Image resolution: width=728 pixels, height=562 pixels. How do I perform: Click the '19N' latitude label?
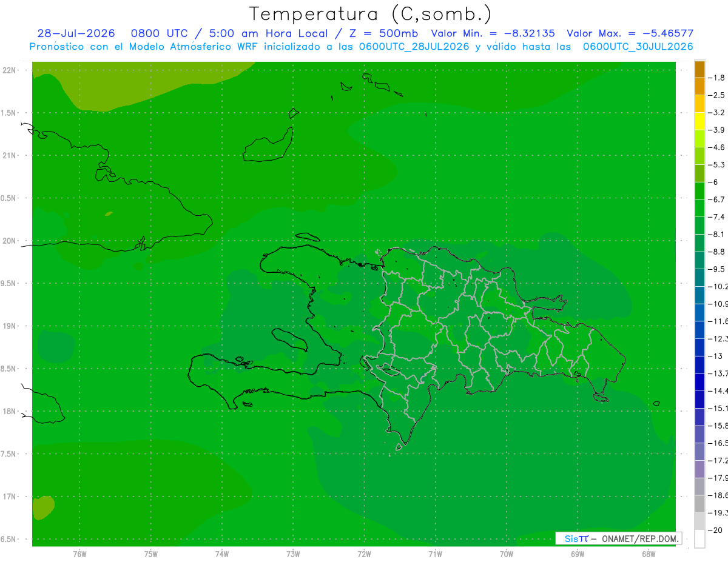[x=10, y=326]
